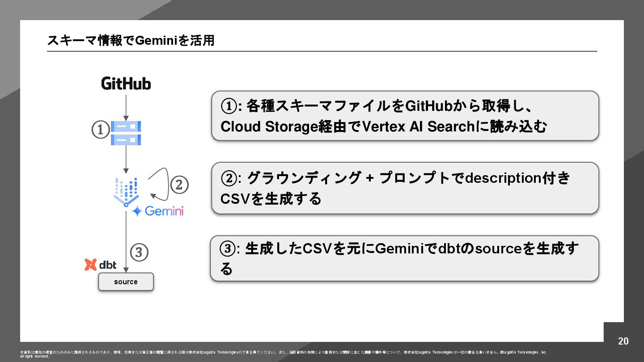Click the "dbt" text label

[x=108, y=265]
